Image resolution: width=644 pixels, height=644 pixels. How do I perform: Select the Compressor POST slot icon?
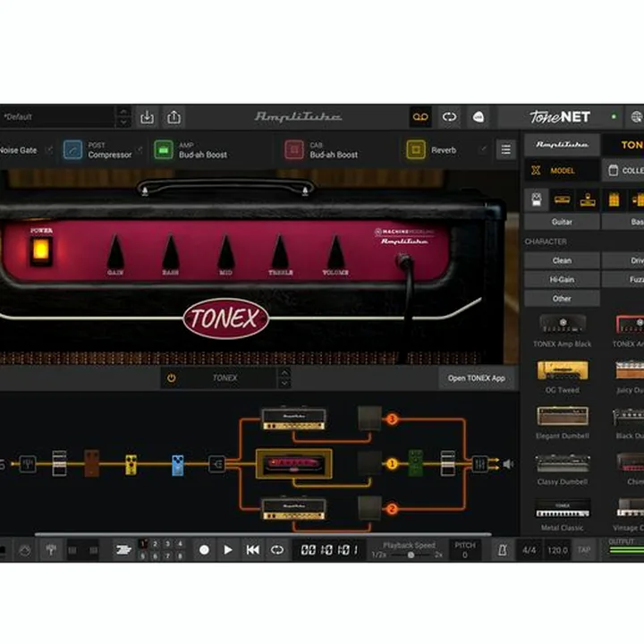(72, 150)
